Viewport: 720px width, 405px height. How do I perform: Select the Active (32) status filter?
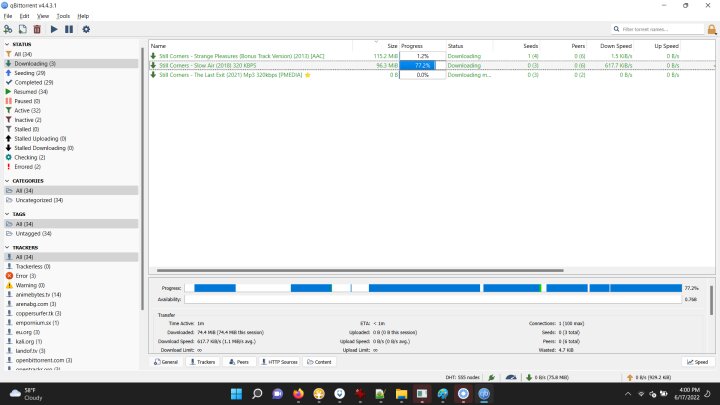[x=71, y=111]
